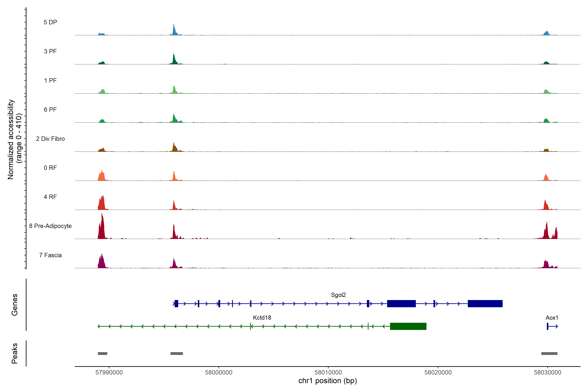
Task: Click the 58010000 axis tick label
Action: click(328, 373)
